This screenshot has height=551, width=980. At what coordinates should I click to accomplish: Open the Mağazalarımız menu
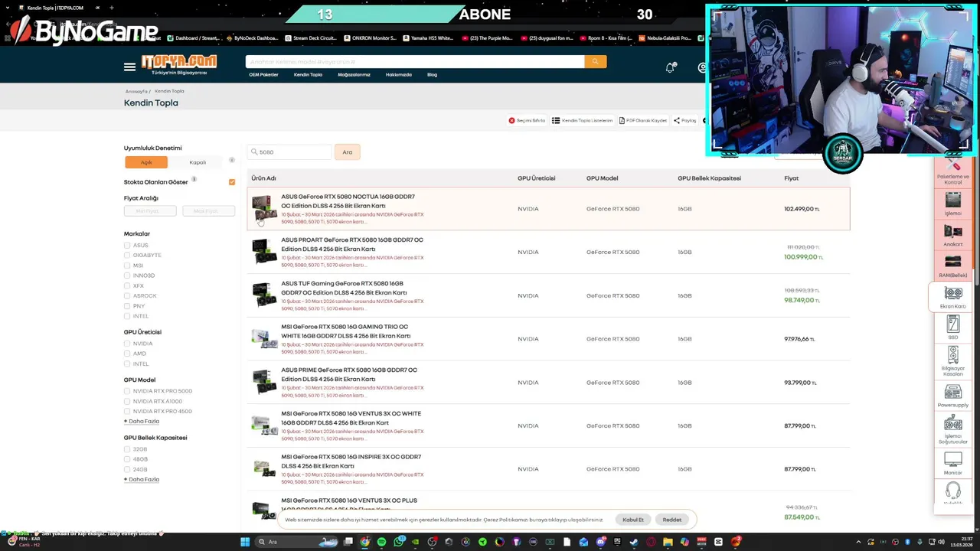354,74
